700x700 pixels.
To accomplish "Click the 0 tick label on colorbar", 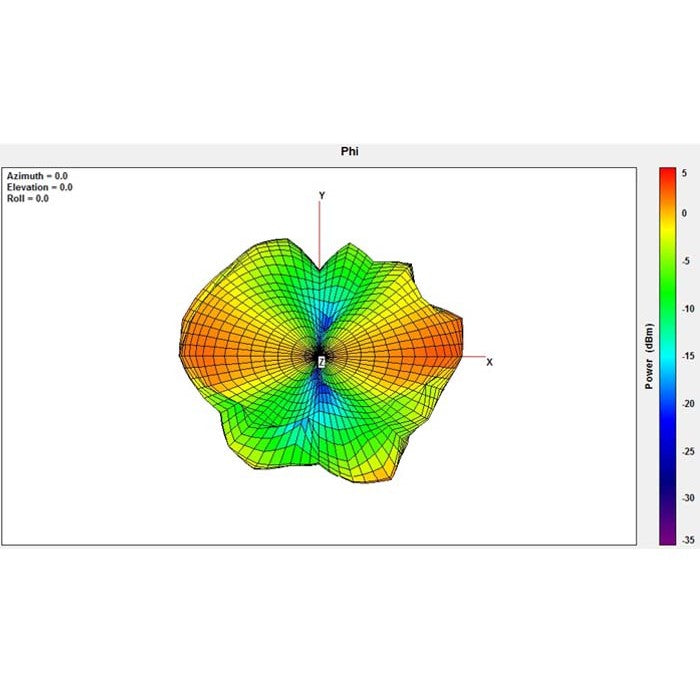I will coord(685,213).
